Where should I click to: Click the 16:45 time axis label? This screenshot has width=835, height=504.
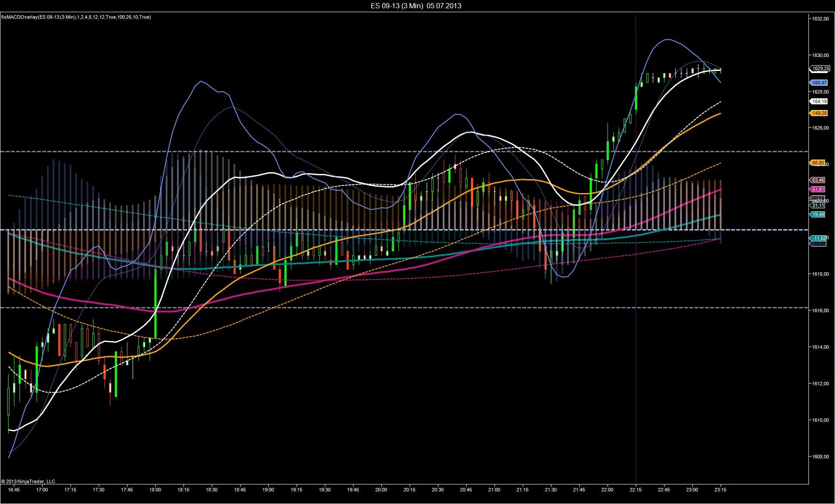pyautogui.click(x=14, y=490)
